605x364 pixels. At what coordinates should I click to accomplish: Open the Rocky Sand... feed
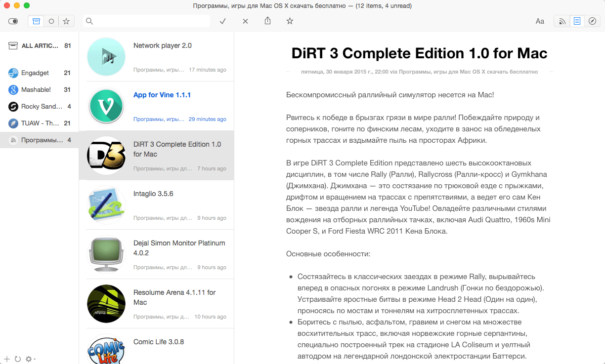[40, 107]
